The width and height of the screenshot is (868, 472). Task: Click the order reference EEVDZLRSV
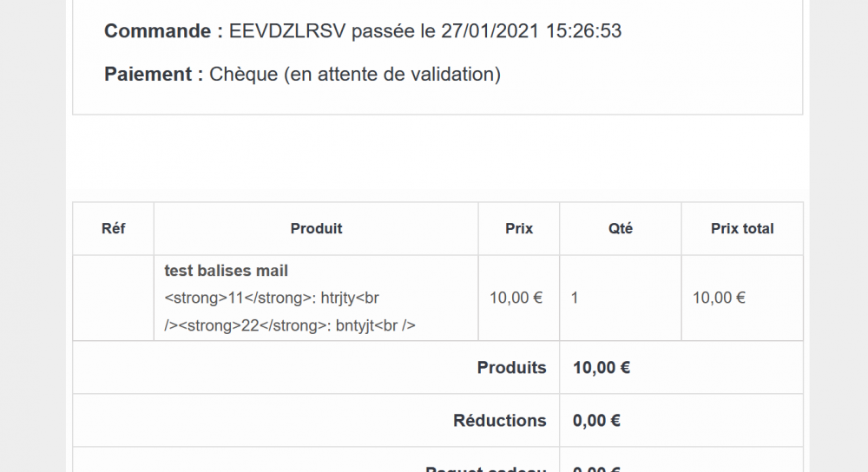click(286, 31)
